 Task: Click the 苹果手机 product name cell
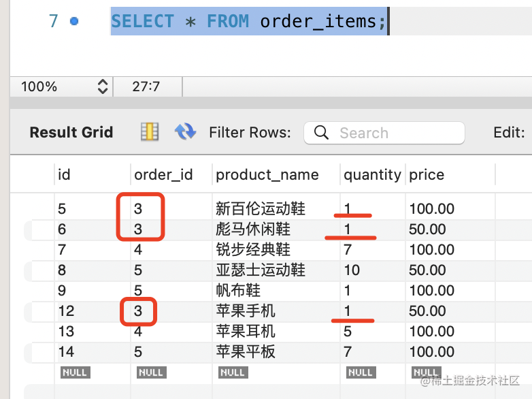point(246,311)
